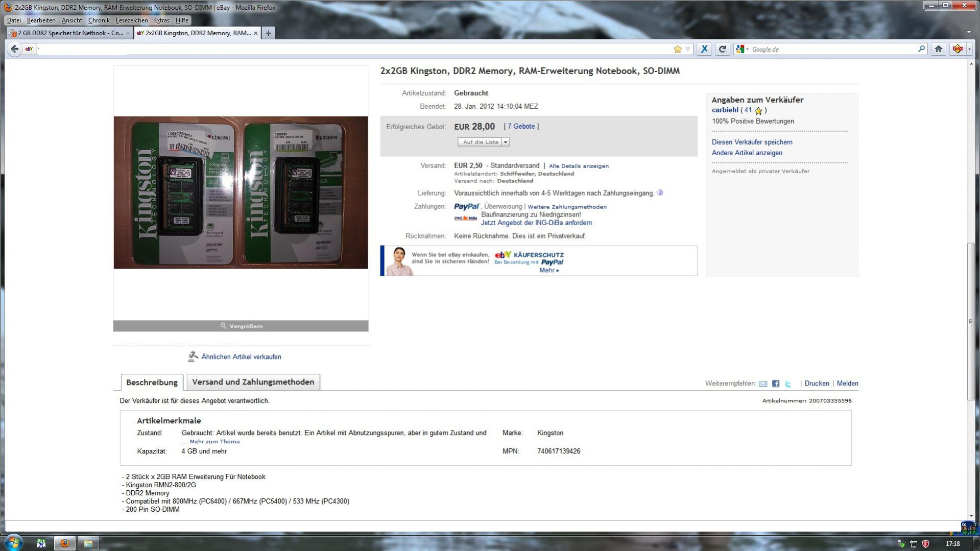Go to the home page icon
This screenshot has height=551, width=980.
[x=938, y=49]
